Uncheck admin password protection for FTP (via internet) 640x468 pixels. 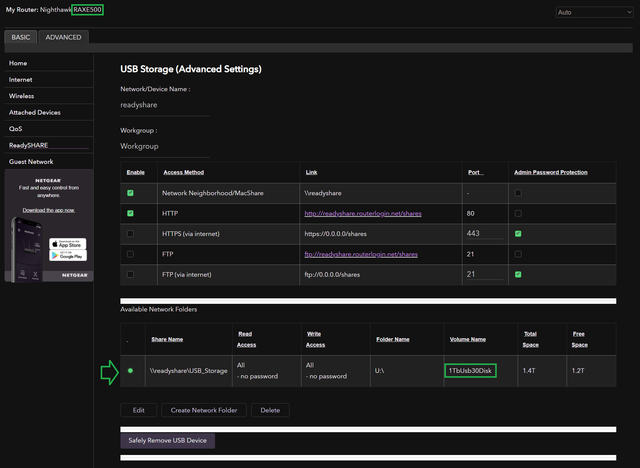(x=518, y=275)
